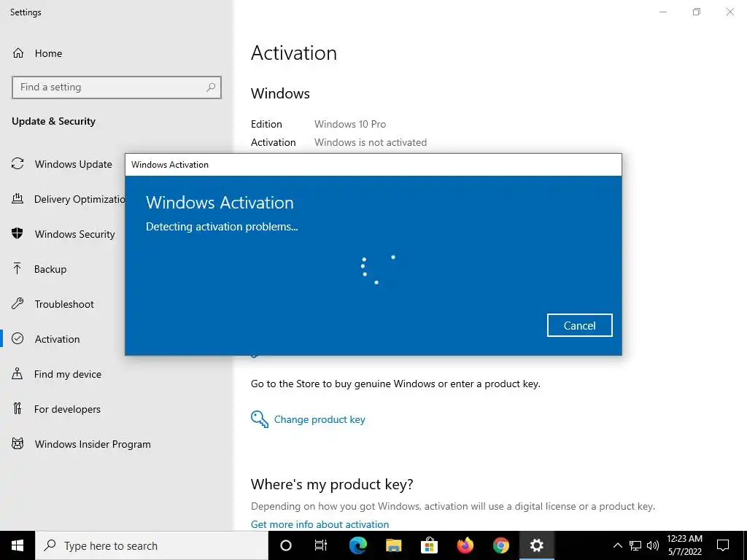Open Delivery Optimization section
Viewport: 747px width, 560px height.
point(80,199)
